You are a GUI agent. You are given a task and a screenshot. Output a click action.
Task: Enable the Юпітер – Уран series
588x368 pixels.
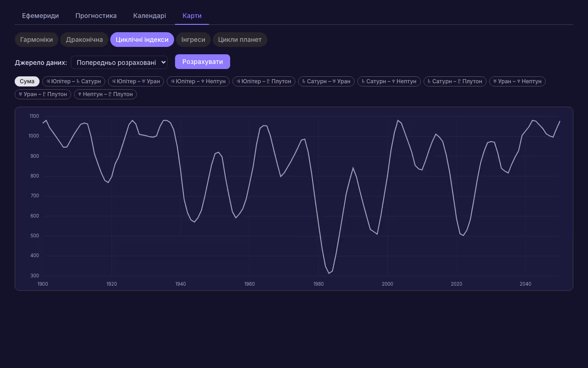[x=136, y=81]
